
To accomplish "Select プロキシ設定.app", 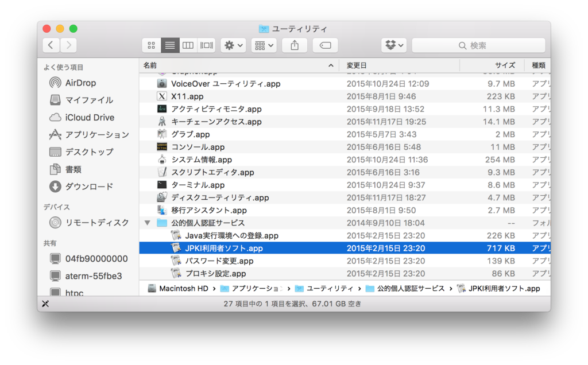I will (216, 274).
